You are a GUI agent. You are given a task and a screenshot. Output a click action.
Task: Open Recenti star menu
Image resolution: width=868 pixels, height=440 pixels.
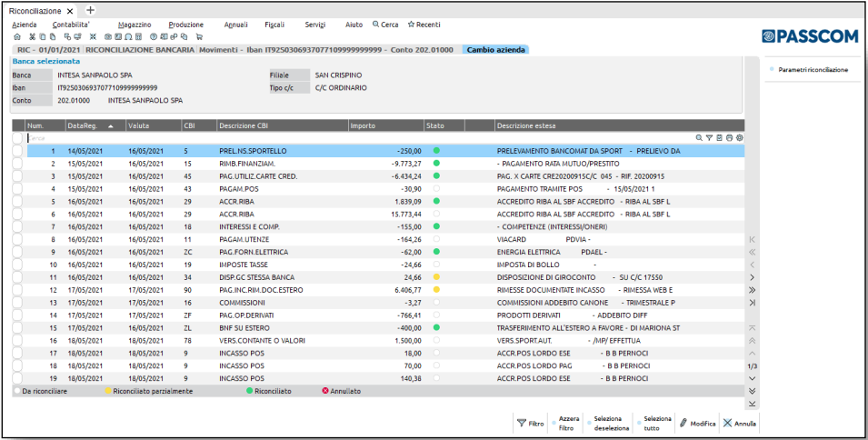424,25
